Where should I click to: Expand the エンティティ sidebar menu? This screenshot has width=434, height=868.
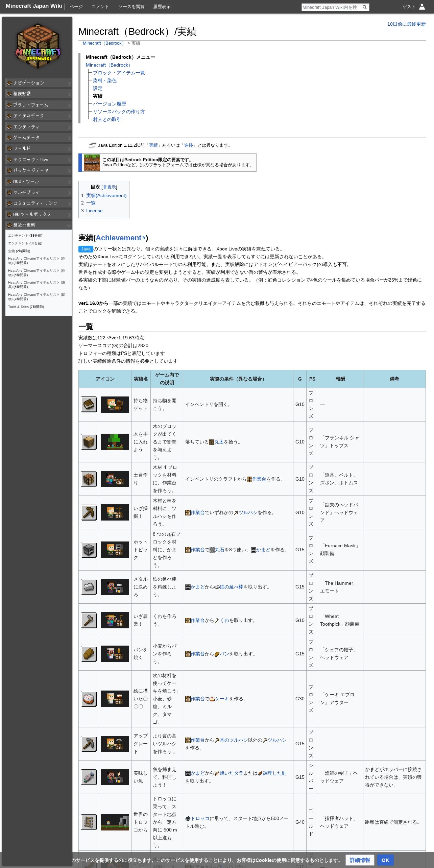(39, 127)
